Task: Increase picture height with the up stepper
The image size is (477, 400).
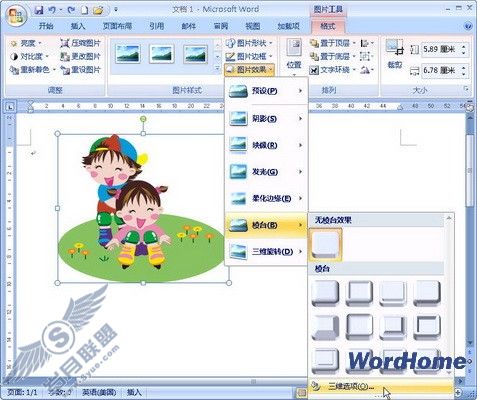Action: [x=464, y=46]
